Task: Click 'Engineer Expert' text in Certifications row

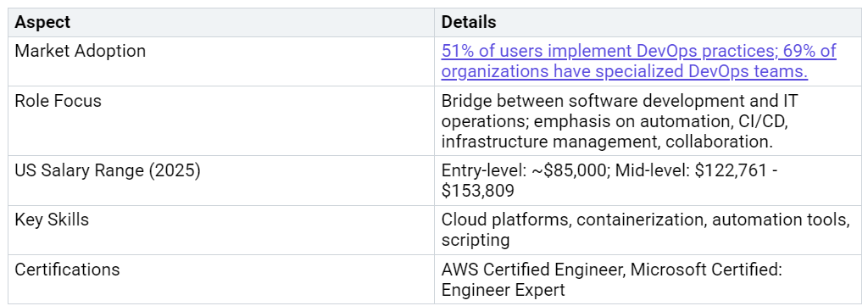Action: 504,289
